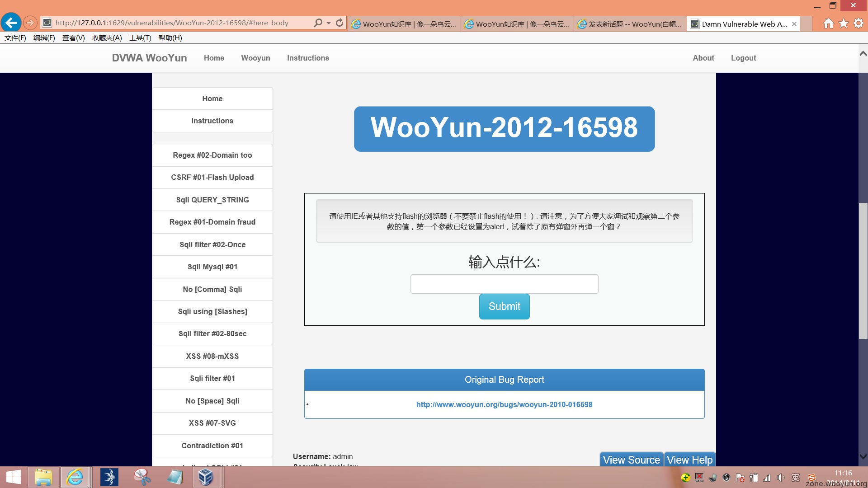Open the wooyun-2010-016598 bug report link
Viewport: 868px width, 488px height.
504,404
